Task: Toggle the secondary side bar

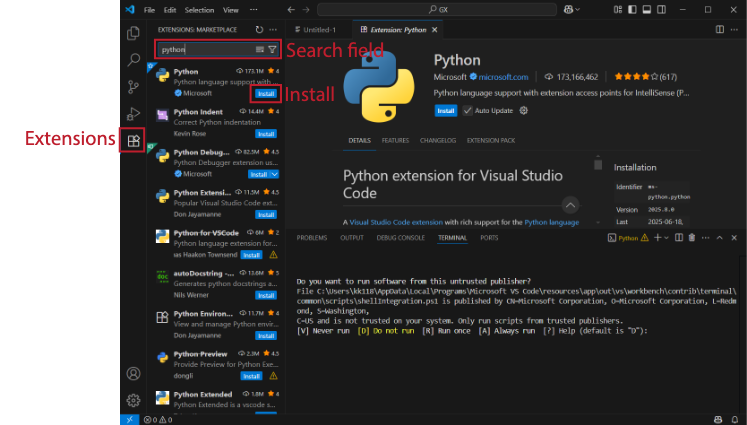Action: pos(662,10)
